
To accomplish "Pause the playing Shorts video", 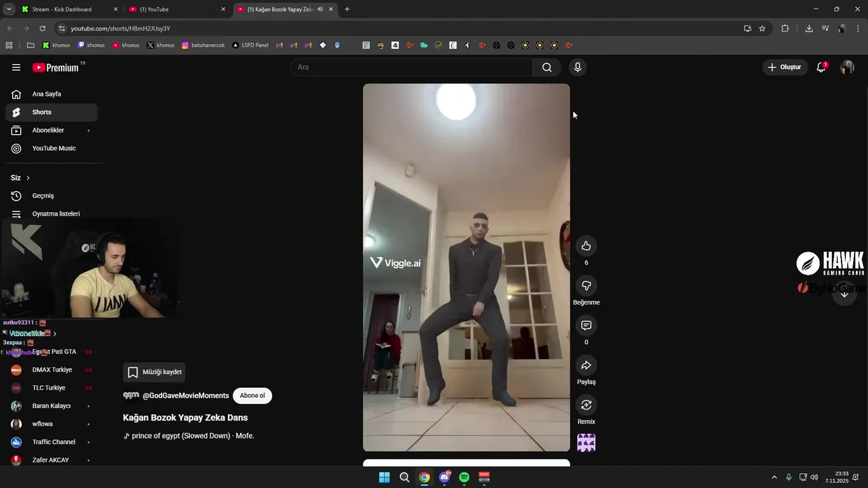I will click(467, 268).
